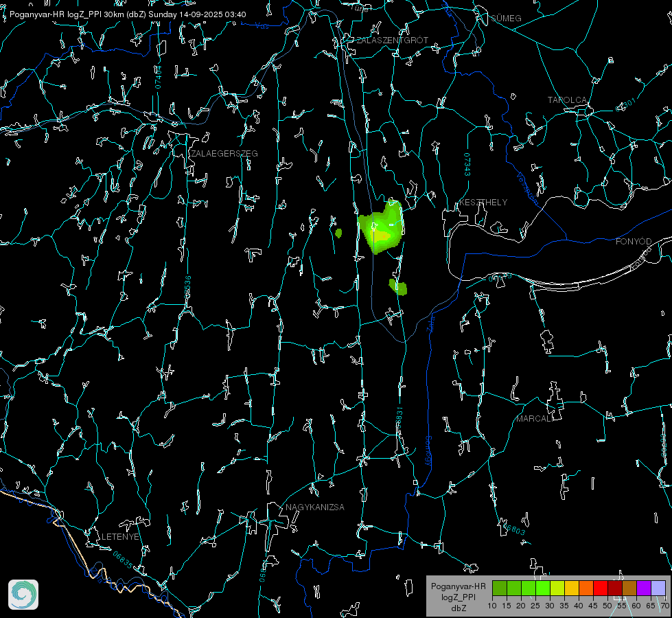Select the 10-15 dBZ dark green legend swatch
The image size is (672, 618).
point(500,588)
